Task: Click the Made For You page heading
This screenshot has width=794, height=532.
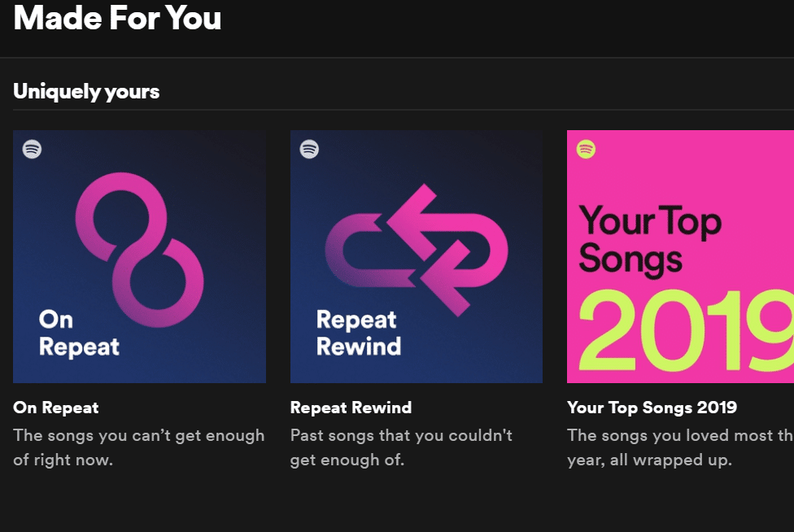Action: tap(117, 18)
